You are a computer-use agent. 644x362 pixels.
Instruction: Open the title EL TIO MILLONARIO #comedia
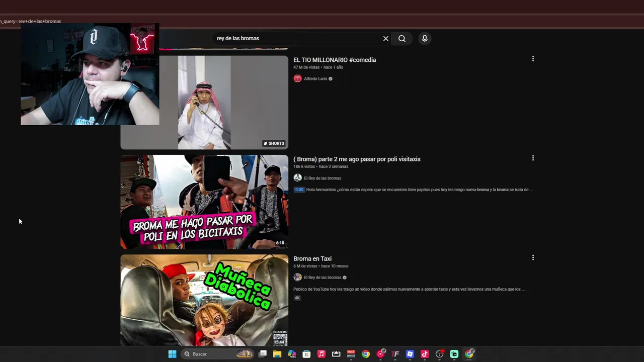pos(335,60)
